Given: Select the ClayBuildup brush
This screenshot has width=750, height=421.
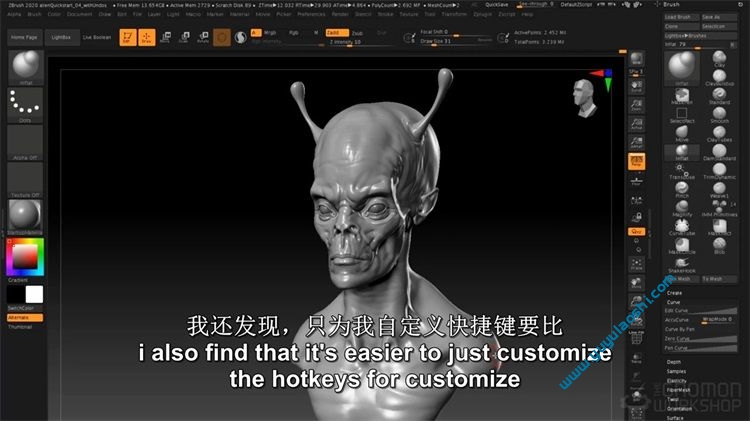Looking at the screenshot, I should coord(719,78).
